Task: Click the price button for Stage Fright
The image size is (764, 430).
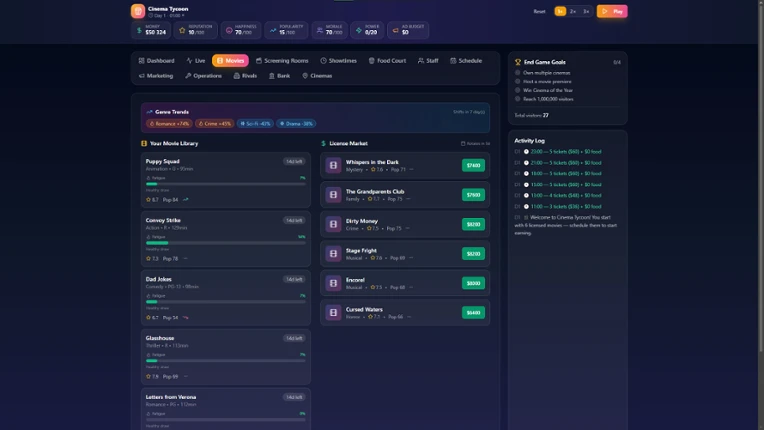Action: [473, 254]
